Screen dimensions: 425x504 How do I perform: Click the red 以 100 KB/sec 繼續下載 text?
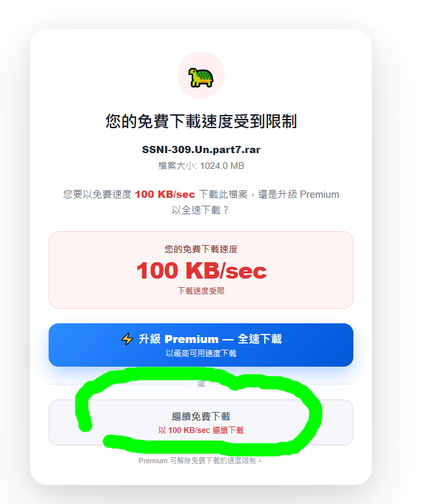[x=201, y=430]
